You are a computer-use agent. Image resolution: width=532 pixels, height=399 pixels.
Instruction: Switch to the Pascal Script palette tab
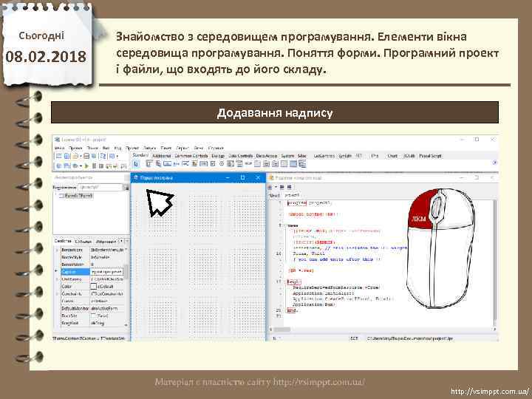[x=430, y=156]
